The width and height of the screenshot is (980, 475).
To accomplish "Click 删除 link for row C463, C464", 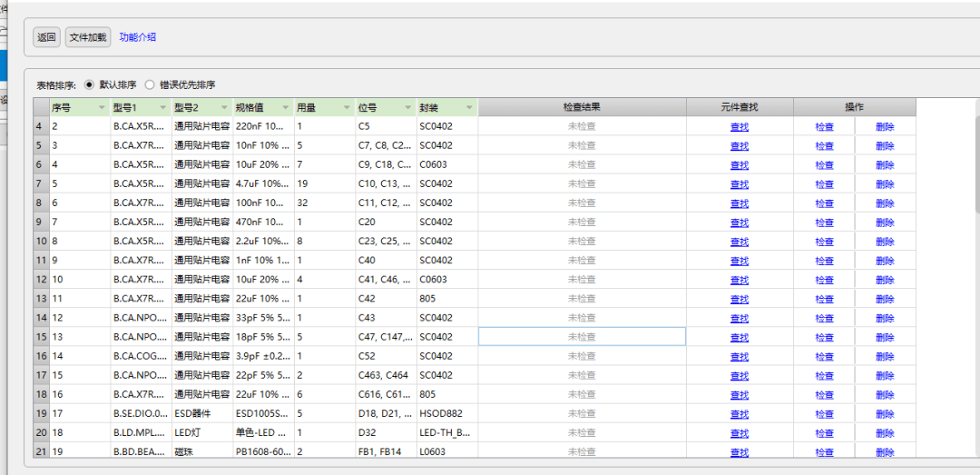I will tap(885, 376).
